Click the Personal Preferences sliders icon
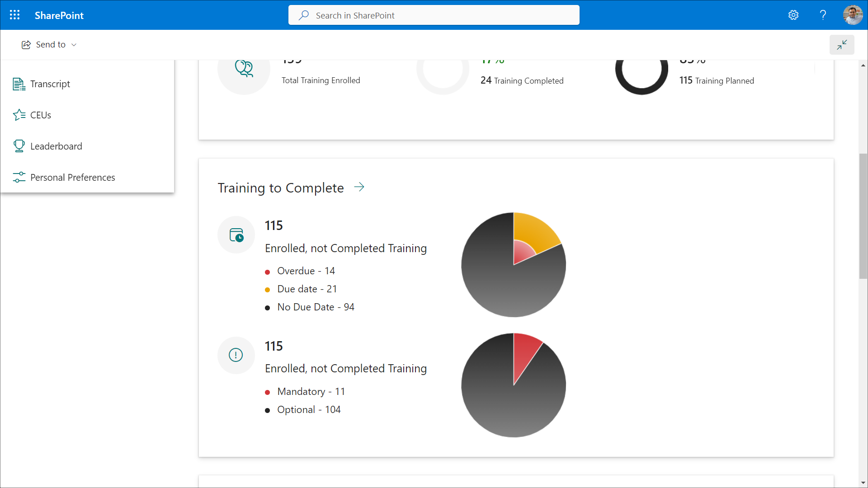 (x=19, y=177)
